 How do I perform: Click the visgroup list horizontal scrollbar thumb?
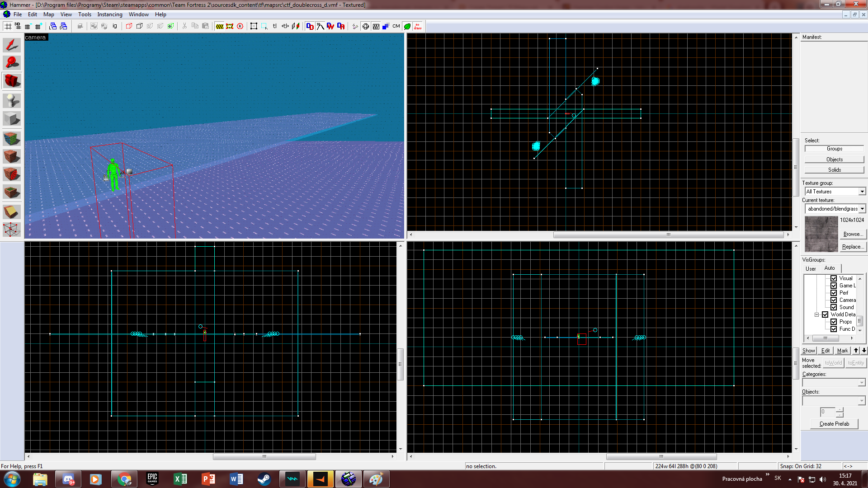point(825,338)
